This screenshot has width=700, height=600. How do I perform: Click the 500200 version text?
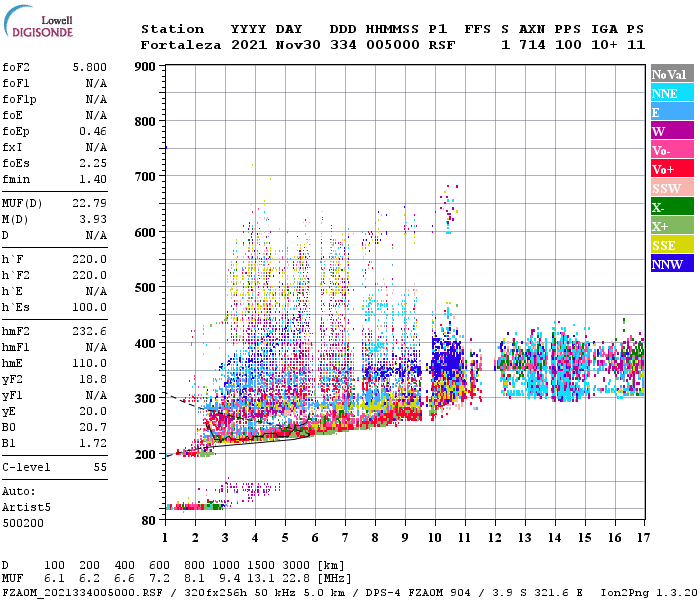coord(23,523)
